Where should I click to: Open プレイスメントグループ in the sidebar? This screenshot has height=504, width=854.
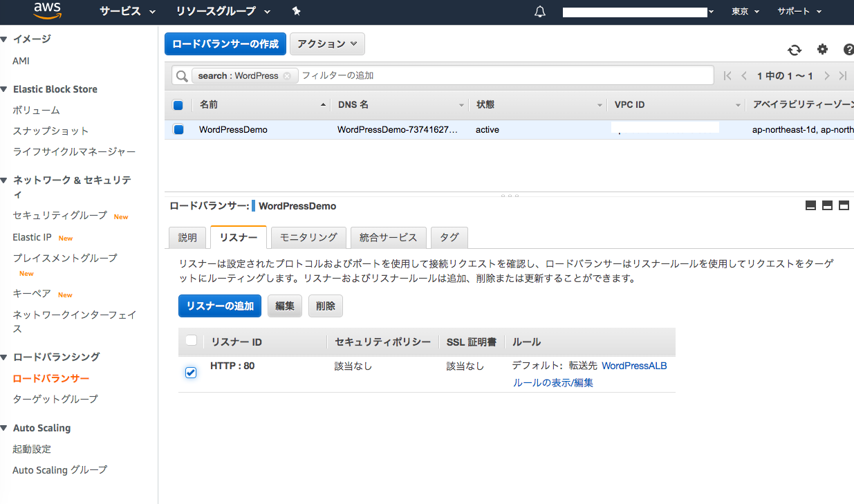point(65,258)
